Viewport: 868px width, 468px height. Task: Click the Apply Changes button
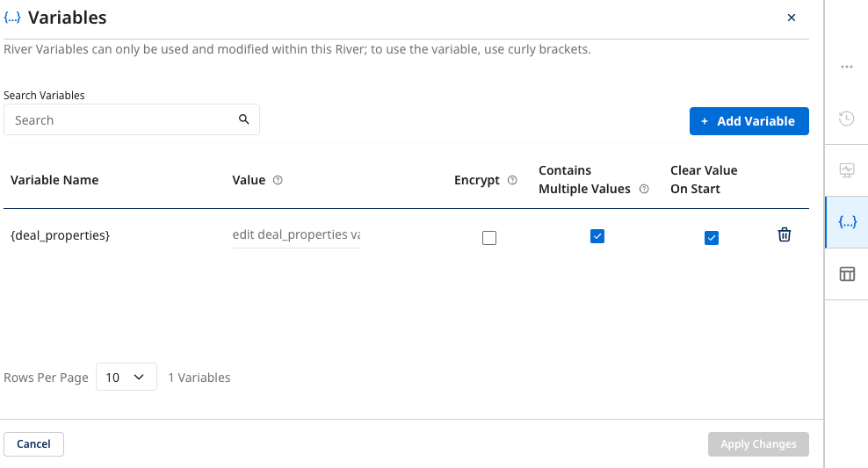click(x=758, y=444)
